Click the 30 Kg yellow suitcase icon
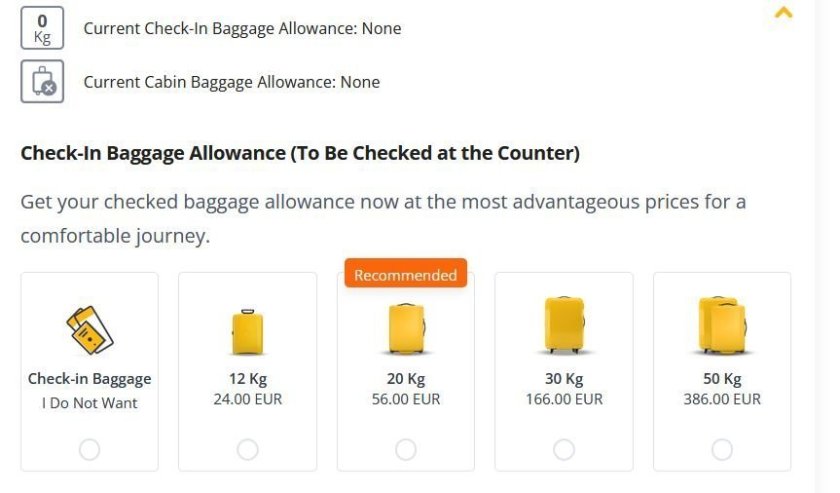840x493 pixels. coord(564,326)
